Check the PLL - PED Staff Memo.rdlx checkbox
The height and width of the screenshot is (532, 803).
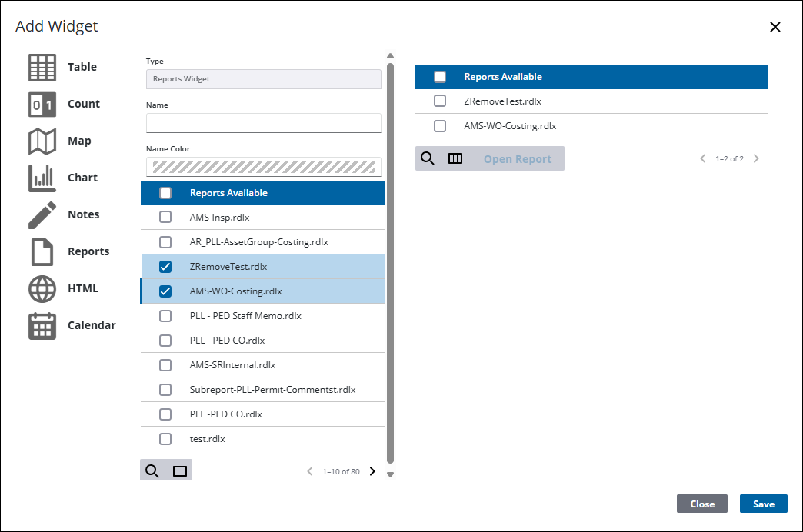(x=165, y=315)
